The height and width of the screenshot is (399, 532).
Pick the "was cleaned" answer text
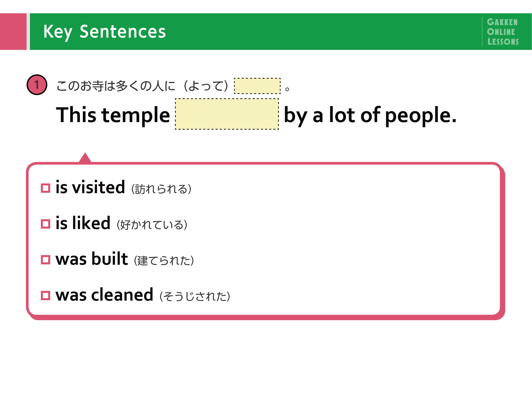tap(104, 295)
